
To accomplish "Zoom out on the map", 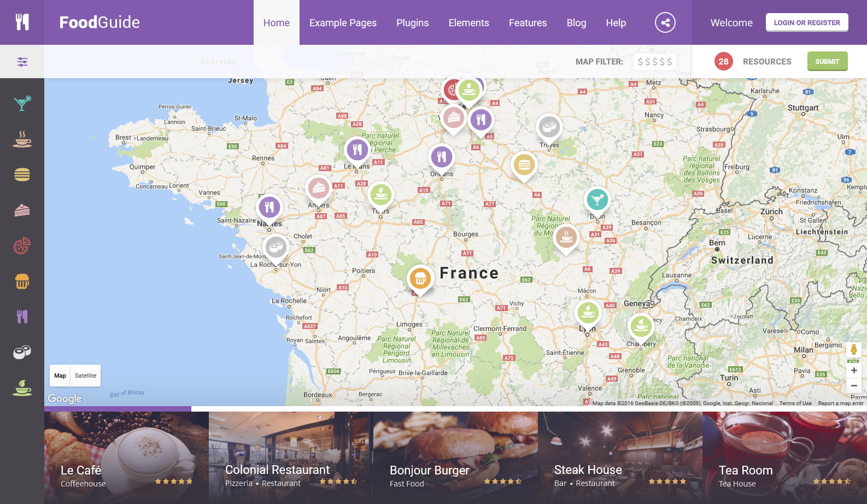I will (x=854, y=385).
